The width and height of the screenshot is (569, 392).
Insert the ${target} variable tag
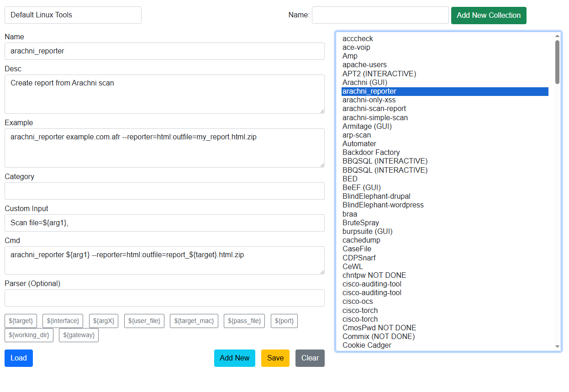(21, 321)
